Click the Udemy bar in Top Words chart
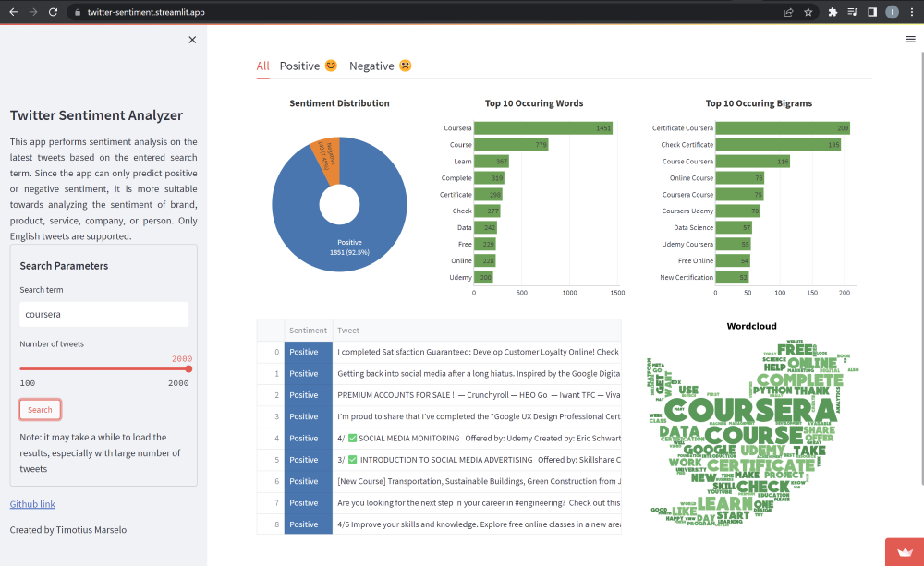 coord(484,277)
